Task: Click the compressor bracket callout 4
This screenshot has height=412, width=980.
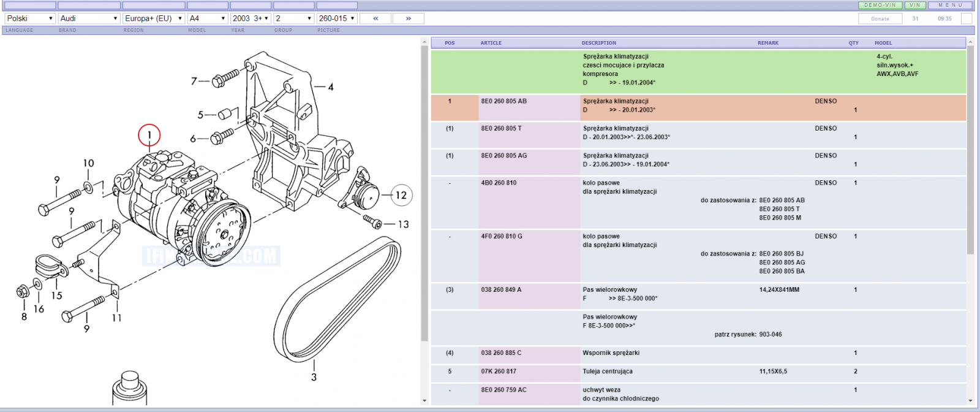Action: click(331, 87)
